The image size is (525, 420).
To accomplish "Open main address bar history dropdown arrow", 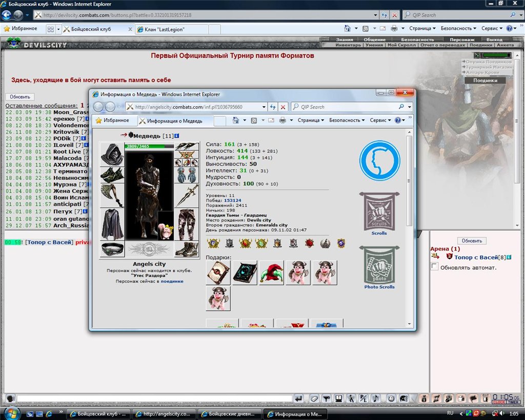I will click(375, 15).
